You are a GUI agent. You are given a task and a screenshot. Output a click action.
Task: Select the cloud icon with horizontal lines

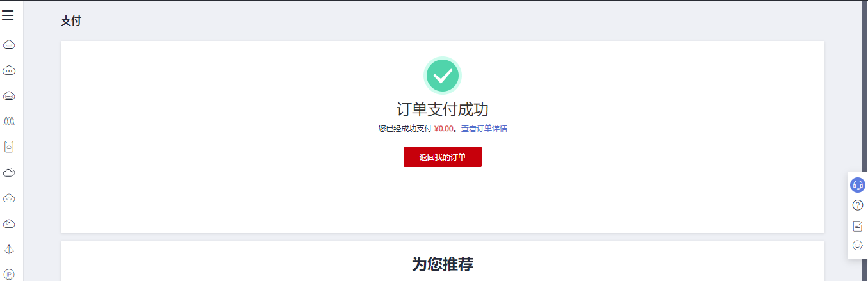click(9, 96)
